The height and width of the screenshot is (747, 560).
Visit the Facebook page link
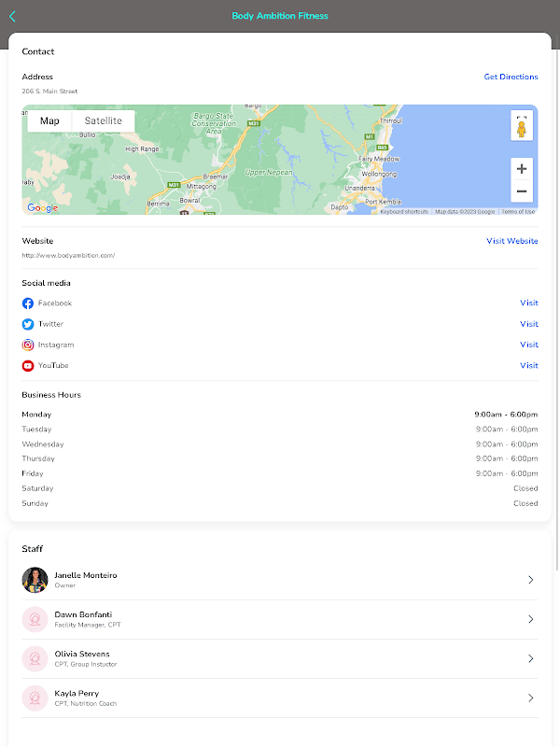529,303
